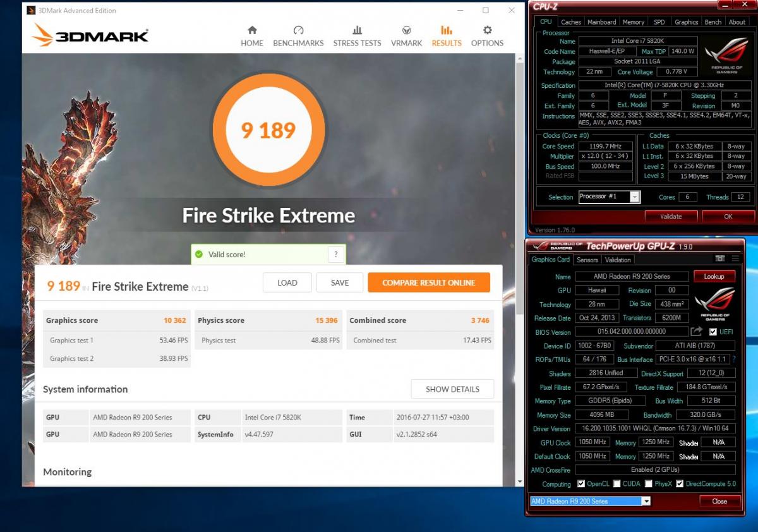Click the Graphics test 2 FPS row

point(117,358)
